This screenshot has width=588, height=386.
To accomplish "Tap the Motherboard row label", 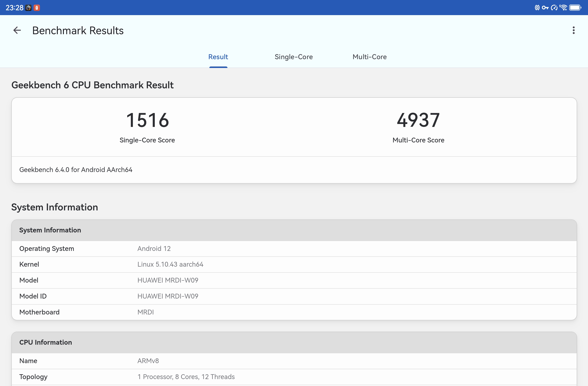I will click(x=39, y=312).
